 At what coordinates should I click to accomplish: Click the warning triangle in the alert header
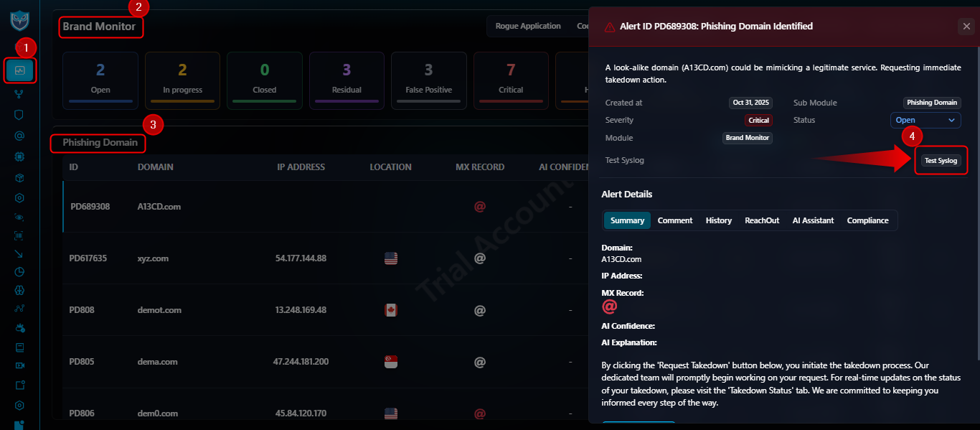(x=610, y=27)
